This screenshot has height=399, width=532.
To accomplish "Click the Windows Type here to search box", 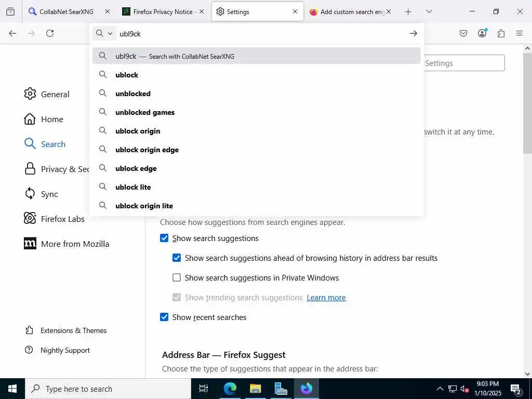I will point(108,389).
